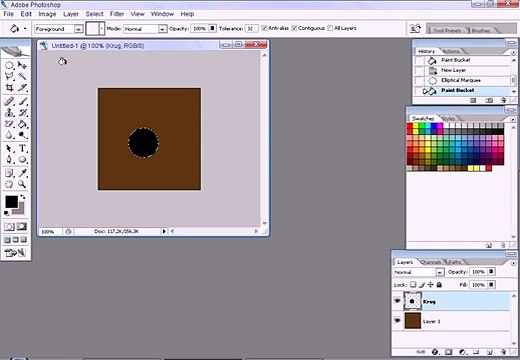The image size is (520, 360).
Task: Open the Filter menu
Action: (x=117, y=14)
